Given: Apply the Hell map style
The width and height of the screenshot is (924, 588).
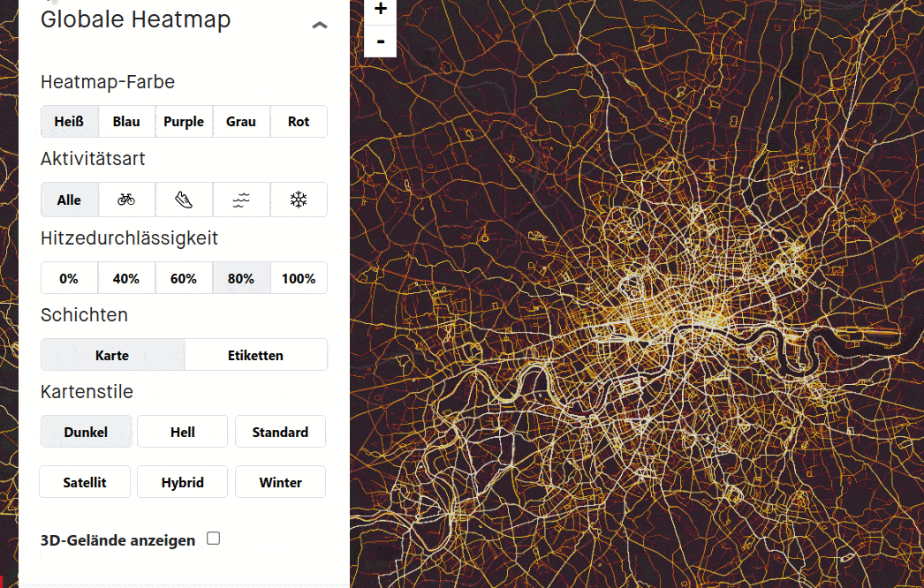Looking at the screenshot, I should tap(183, 432).
